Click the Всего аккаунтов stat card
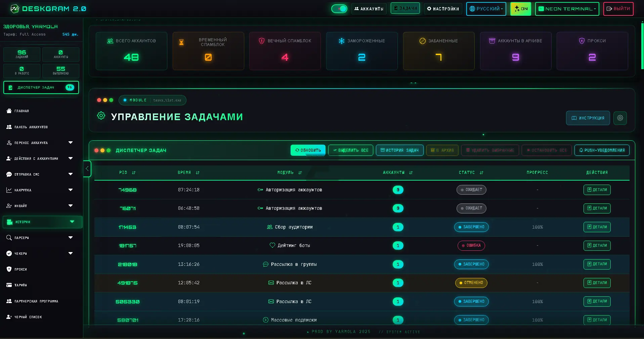 click(x=131, y=51)
